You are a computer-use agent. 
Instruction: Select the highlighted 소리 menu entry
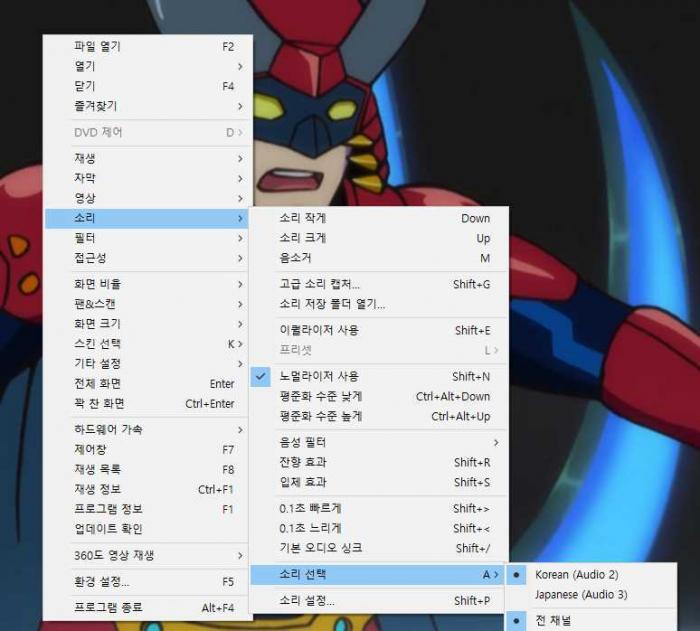[x=147, y=218]
